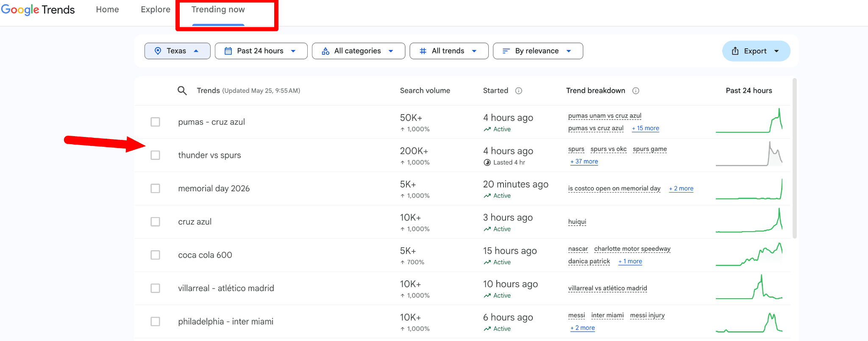Open the pumas - cruz azul sparkline chart

(x=749, y=120)
